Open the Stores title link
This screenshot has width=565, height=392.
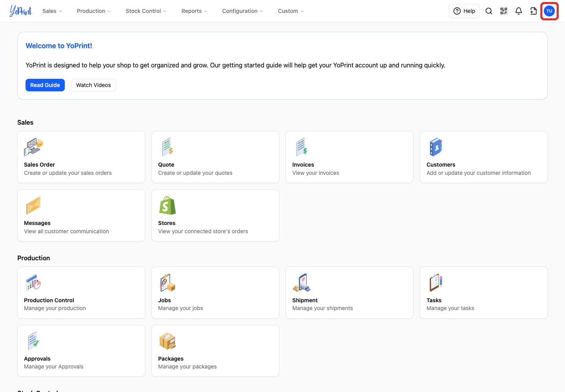tap(167, 223)
